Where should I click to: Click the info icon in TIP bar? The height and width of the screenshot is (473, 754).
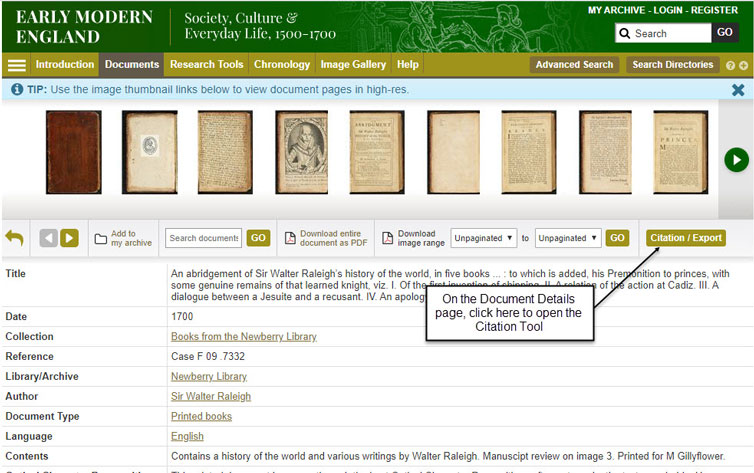tap(17, 89)
